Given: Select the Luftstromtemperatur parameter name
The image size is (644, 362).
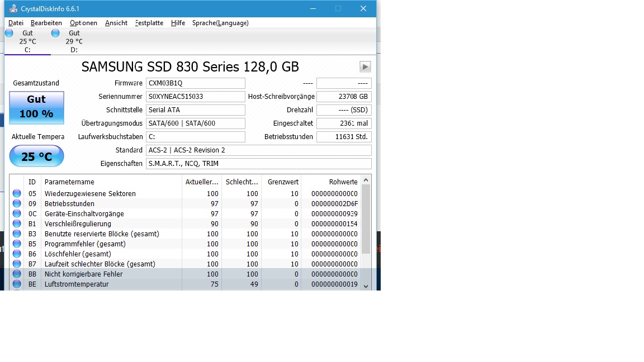Looking at the screenshot, I should (x=77, y=284).
